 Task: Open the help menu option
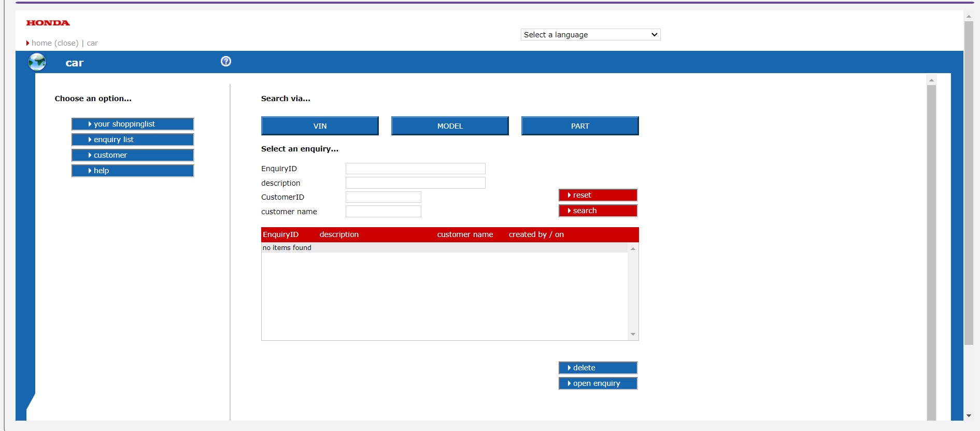point(133,171)
